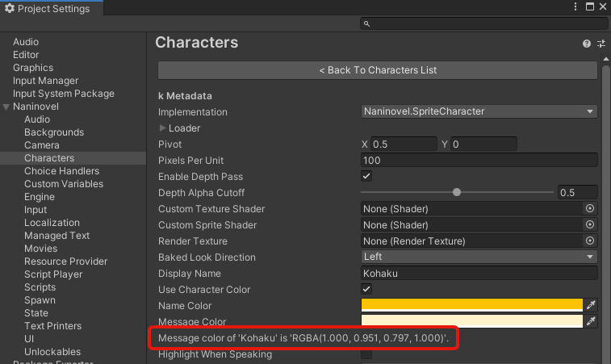Pick an object for Custom Sprite Shader

pos(590,225)
